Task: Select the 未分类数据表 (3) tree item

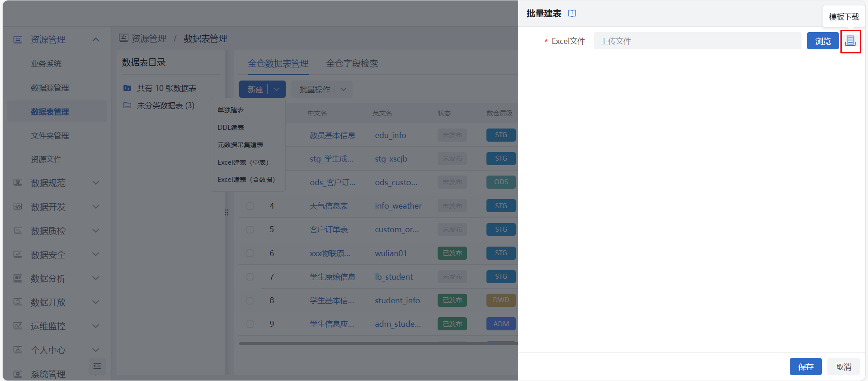Action: 165,105
